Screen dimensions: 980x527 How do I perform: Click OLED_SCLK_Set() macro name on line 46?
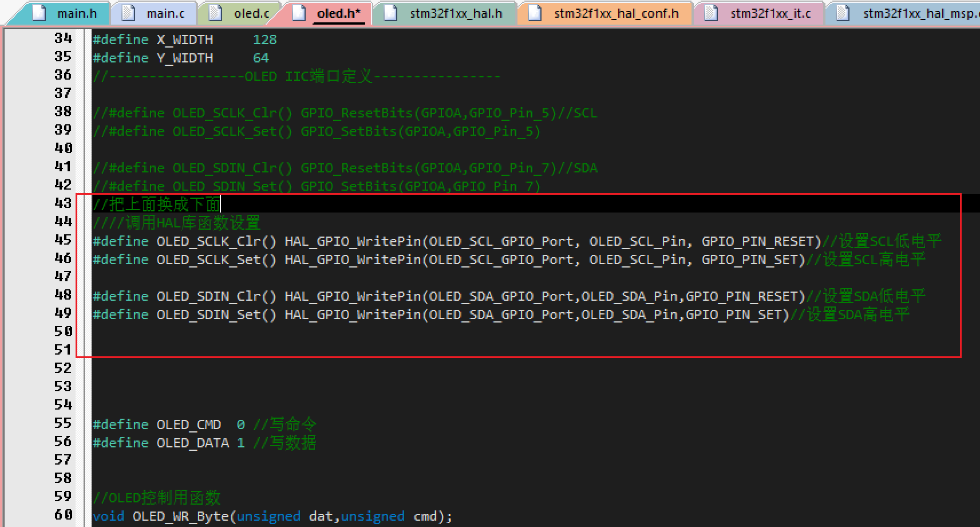tap(216, 259)
